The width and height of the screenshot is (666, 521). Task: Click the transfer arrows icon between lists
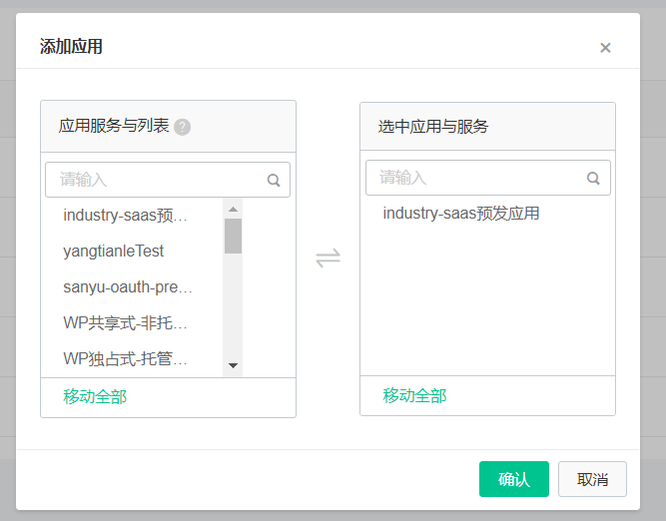(x=328, y=258)
